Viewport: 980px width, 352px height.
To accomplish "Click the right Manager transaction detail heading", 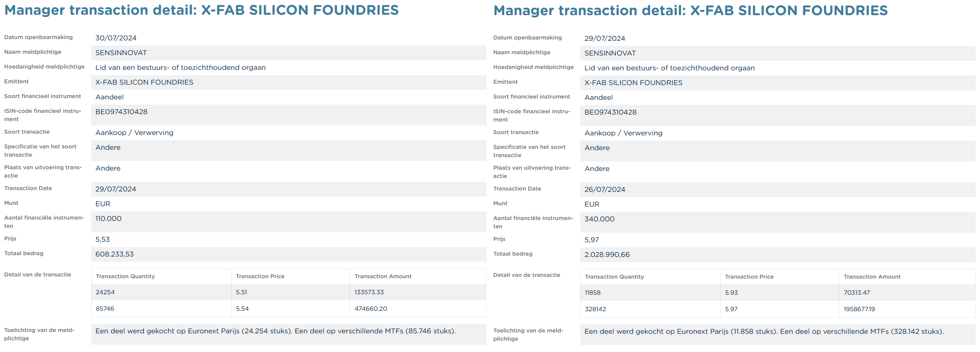I will [691, 10].
